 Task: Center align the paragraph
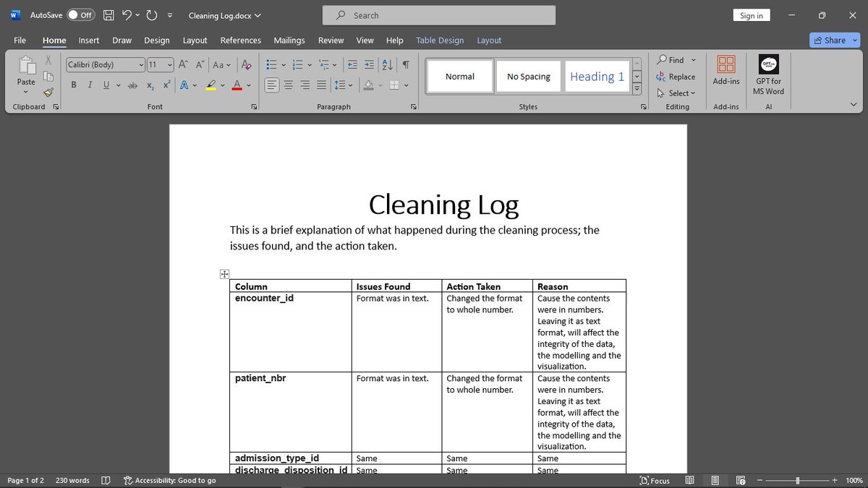click(289, 85)
